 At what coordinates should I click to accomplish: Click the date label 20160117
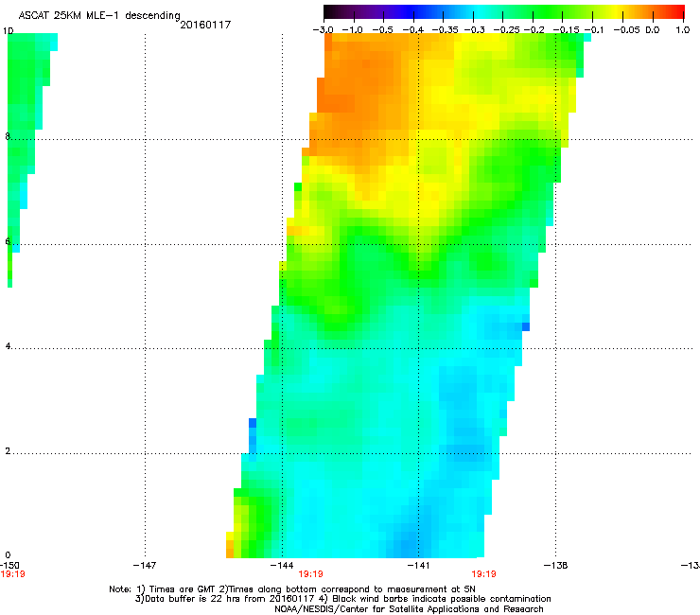pyautogui.click(x=205, y=25)
